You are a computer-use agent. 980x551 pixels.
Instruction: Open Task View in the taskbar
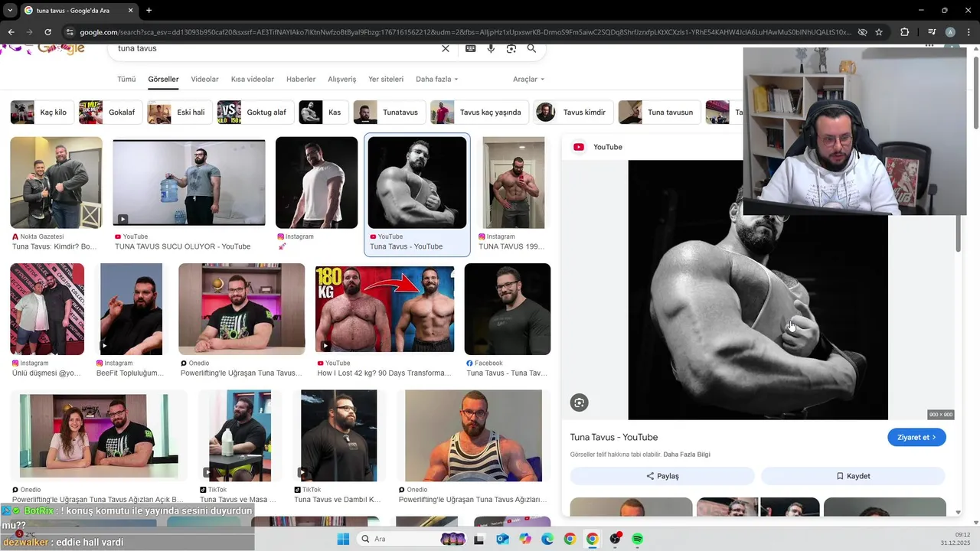[479, 539]
